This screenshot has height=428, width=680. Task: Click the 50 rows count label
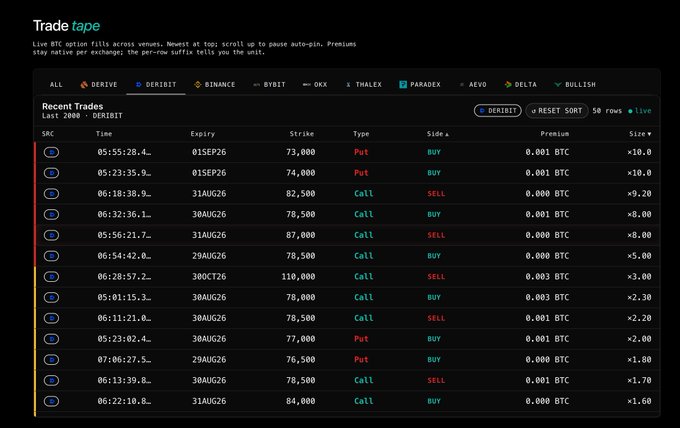[607, 111]
